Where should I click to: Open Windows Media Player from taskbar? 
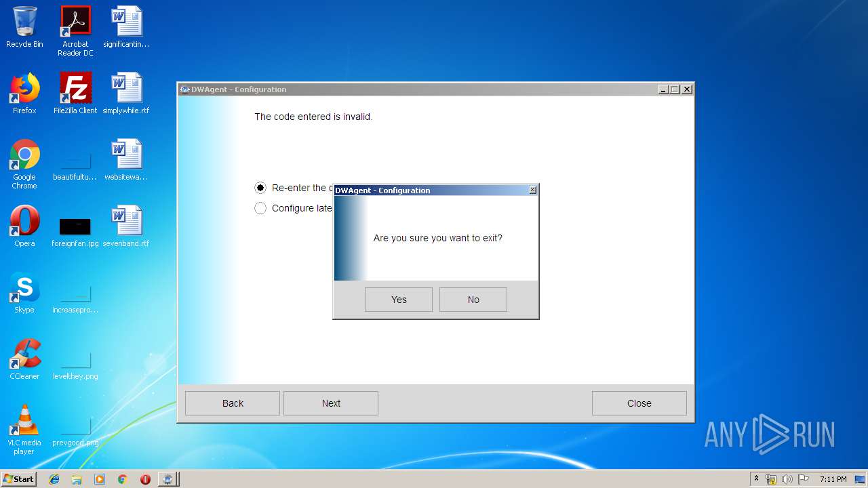100,479
